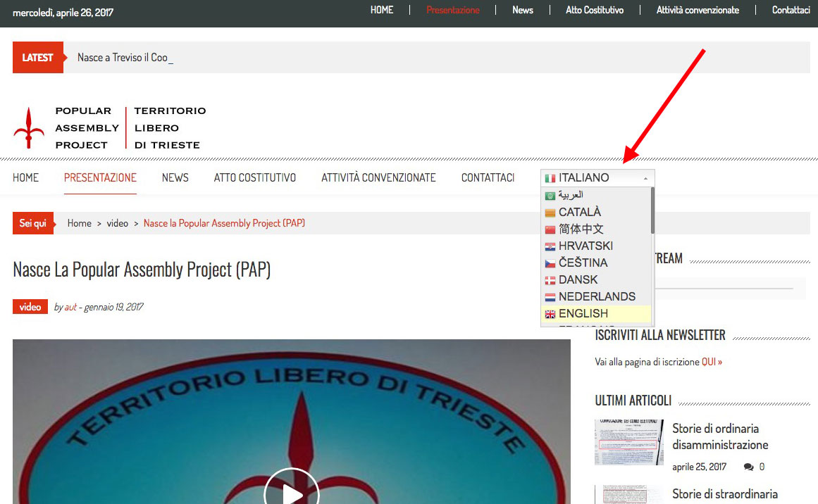The height and width of the screenshot is (504, 818).
Task: Click the Dutch flag icon
Action: click(x=550, y=298)
